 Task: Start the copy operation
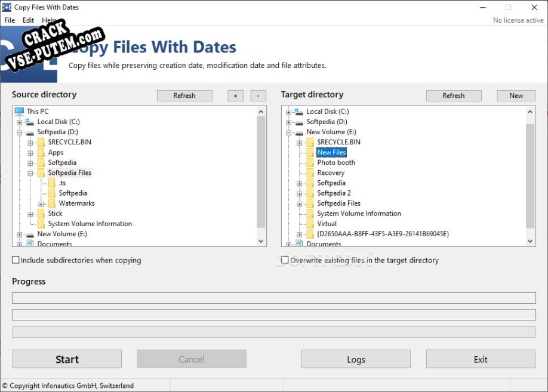click(x=67, y=359)
